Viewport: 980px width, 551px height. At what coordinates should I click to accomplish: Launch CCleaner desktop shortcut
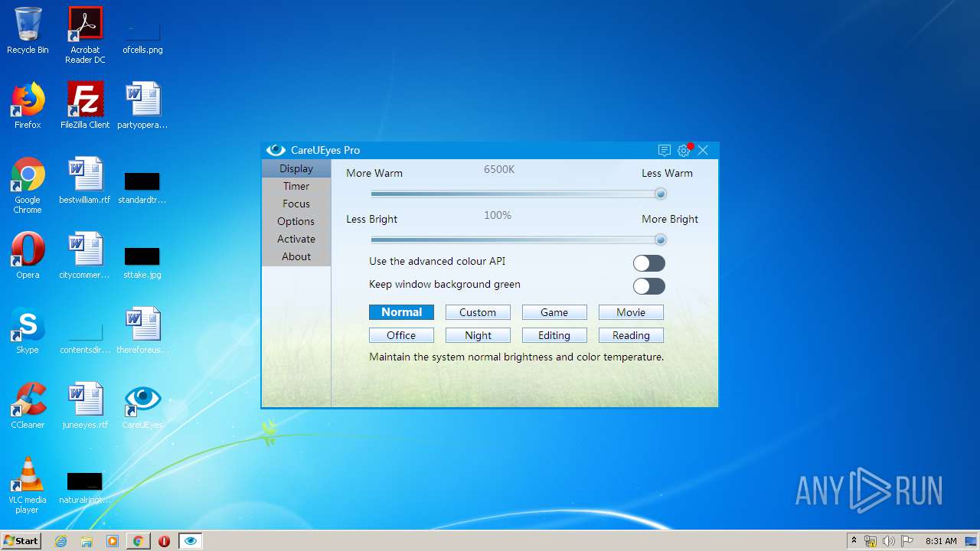tap(28, 406)
